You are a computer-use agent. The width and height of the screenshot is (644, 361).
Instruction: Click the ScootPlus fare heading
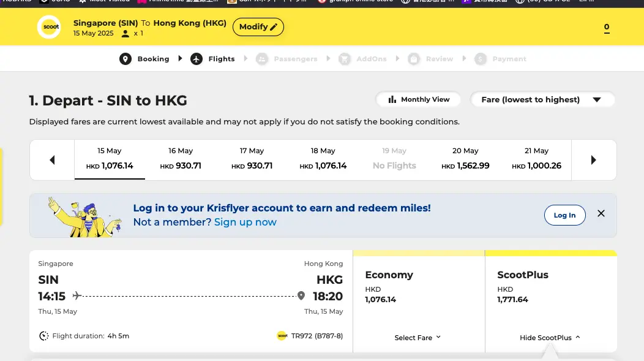pyautogui.click(x=523, y=275)
